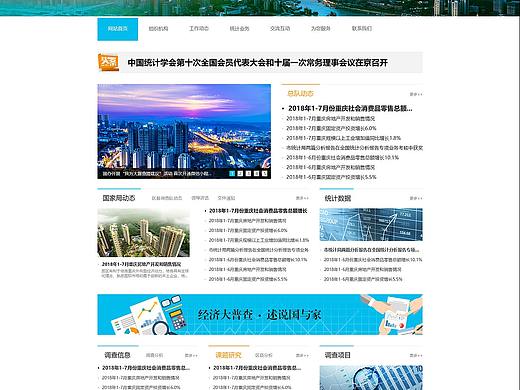Open bold 市统计局两篇分析报告 item in 统计数据
Image resolution: width=520 pixels, height=390 pixels.
click(371, 250)
